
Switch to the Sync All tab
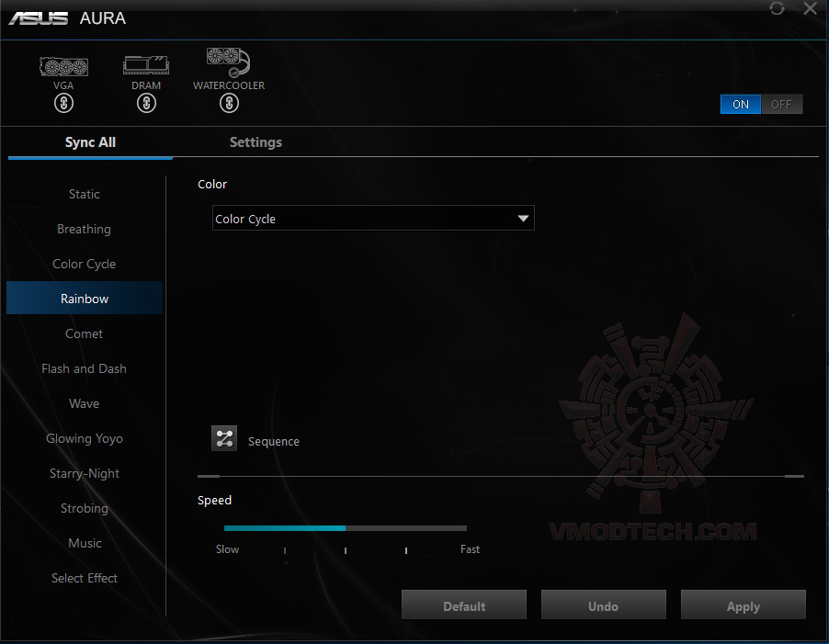coord(90,142)
